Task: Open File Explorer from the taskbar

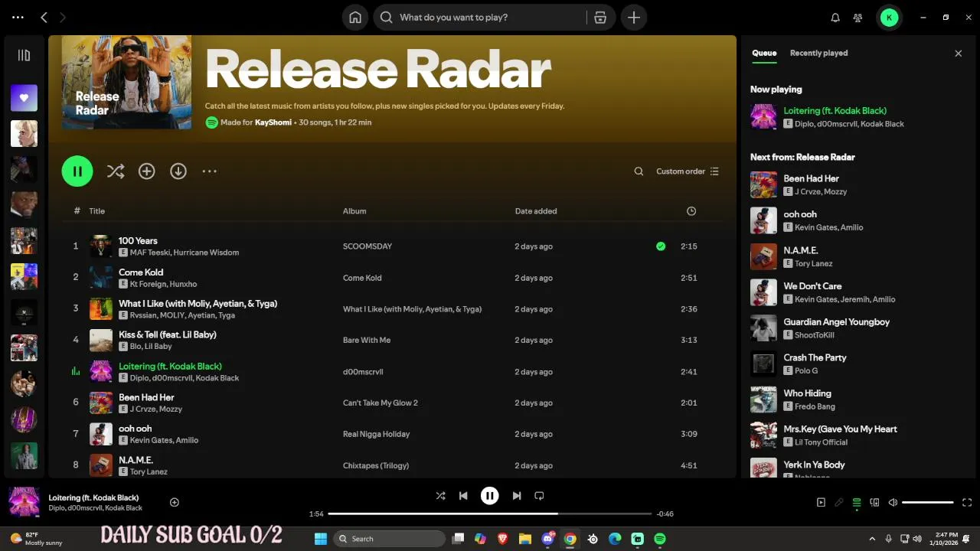Action: pyautogui.click(x=525, y=539)
